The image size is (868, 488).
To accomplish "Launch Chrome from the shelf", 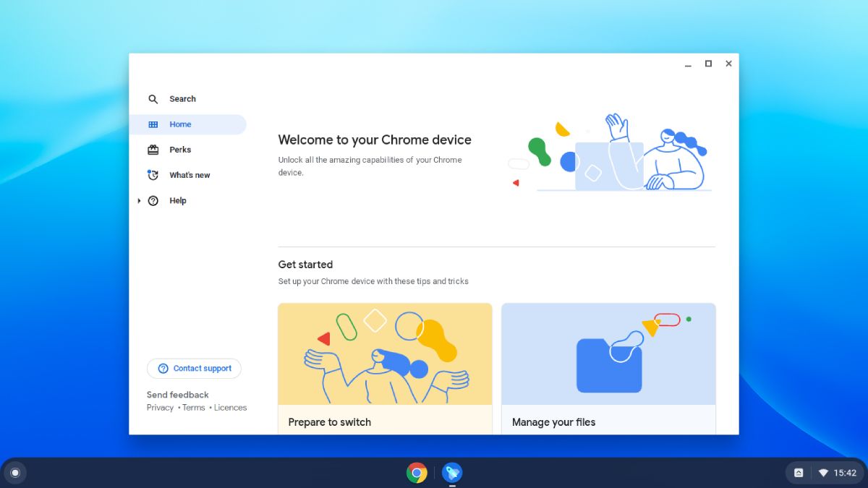I will [x=417, y=473].
